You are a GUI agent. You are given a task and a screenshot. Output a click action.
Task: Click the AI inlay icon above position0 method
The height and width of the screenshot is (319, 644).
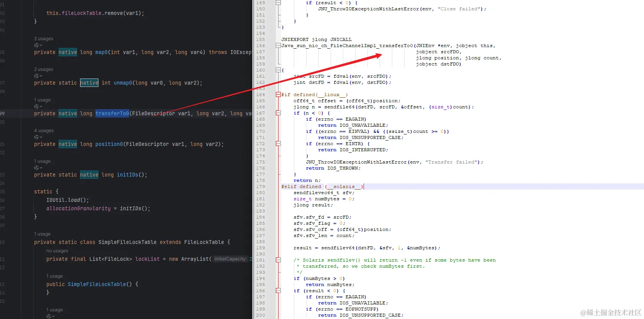(38, 137)
